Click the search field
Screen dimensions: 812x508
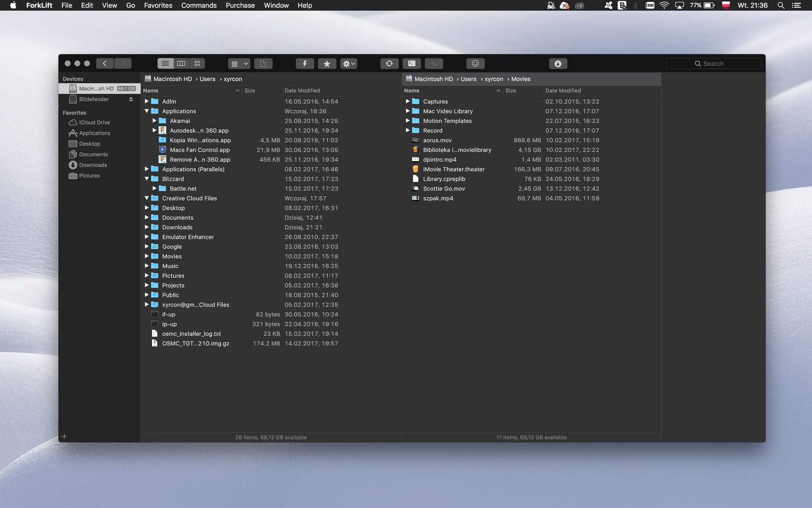pos(714,63)
